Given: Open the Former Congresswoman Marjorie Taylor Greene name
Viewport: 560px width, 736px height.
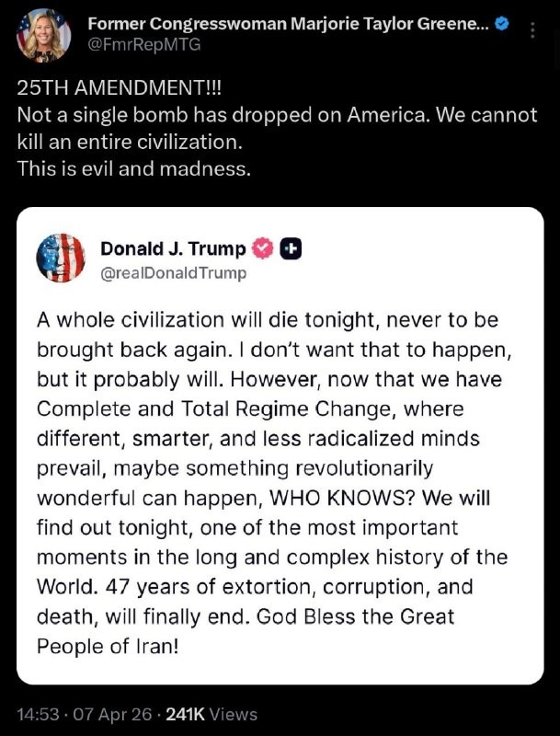Looking at the screenshot, I should pos(286,25).
